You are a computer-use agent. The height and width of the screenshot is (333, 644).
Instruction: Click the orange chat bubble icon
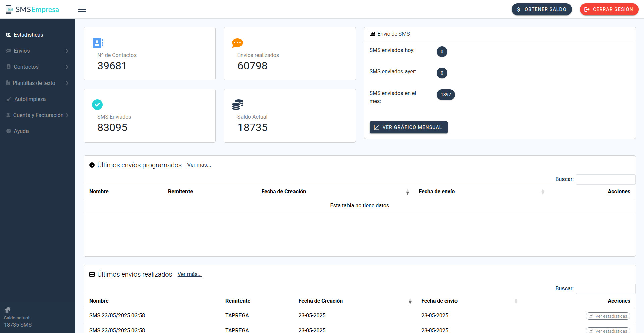237,43
